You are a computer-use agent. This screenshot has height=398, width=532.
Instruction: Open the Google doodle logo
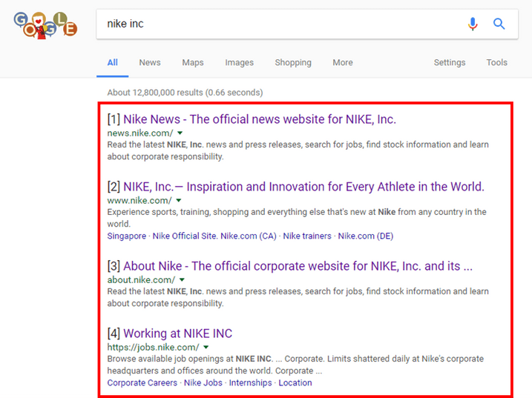(x=45, y=25)
